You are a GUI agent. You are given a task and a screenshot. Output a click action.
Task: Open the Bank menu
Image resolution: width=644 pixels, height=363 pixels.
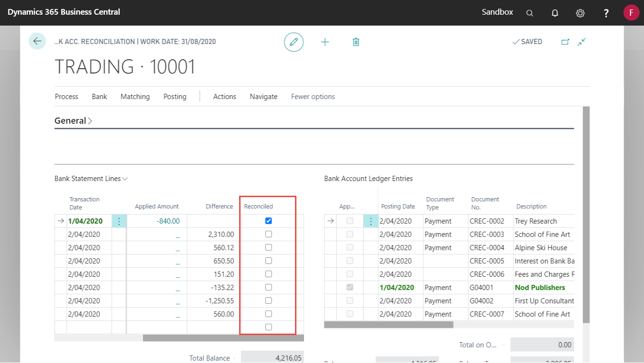[x=99, y=97]
